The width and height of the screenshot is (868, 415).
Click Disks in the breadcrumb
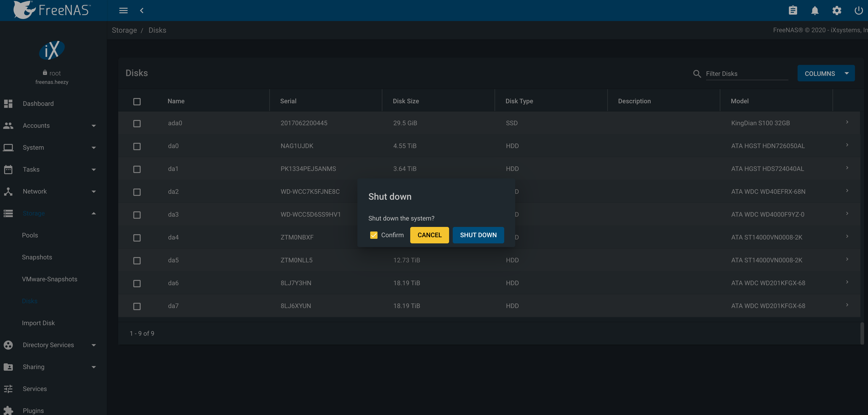point(157,30)
